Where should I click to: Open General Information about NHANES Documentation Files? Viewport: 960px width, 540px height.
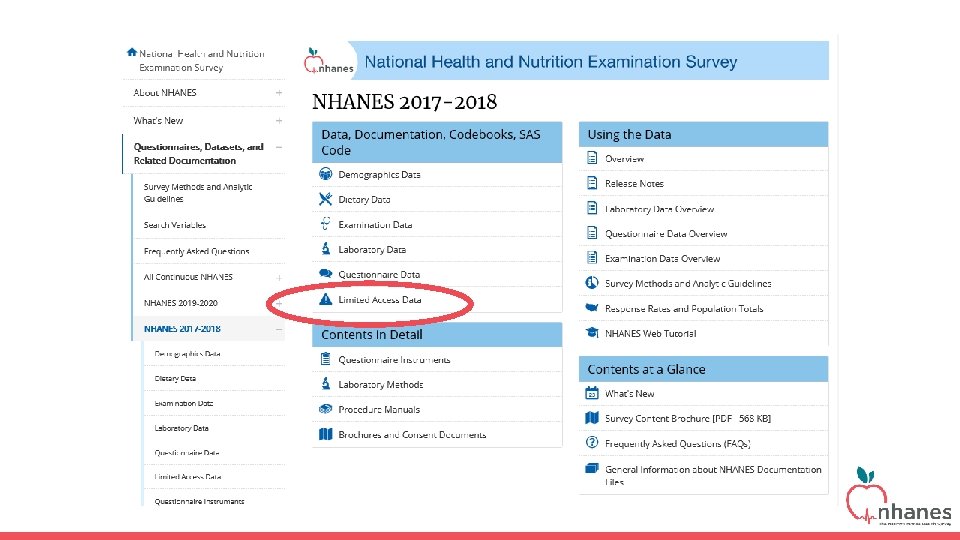[x=713, y=475]
